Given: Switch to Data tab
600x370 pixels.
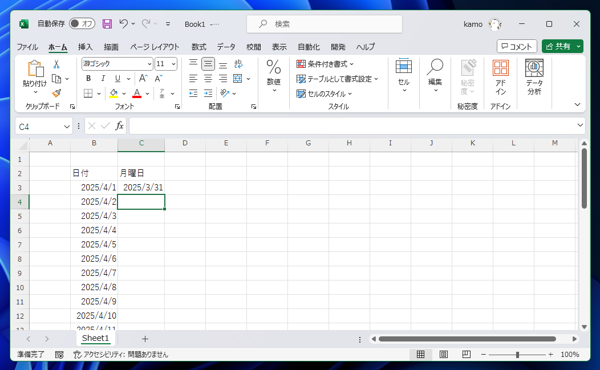Looking at the screenshot, I should coord(226,47).
